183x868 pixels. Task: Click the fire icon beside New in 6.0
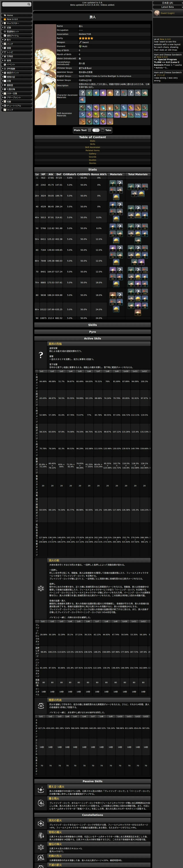click(5, 19)
